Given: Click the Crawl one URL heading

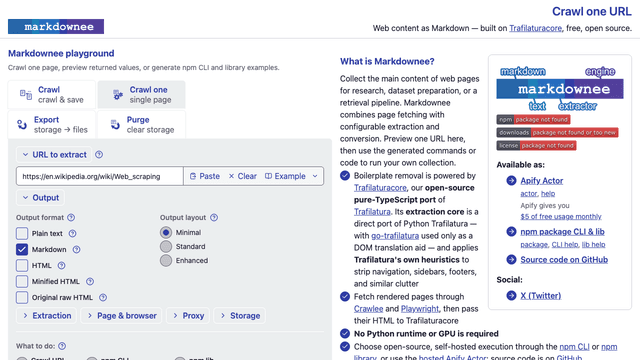Looking at the screenshot, I should pyautogui.click(x=592, y=11).
